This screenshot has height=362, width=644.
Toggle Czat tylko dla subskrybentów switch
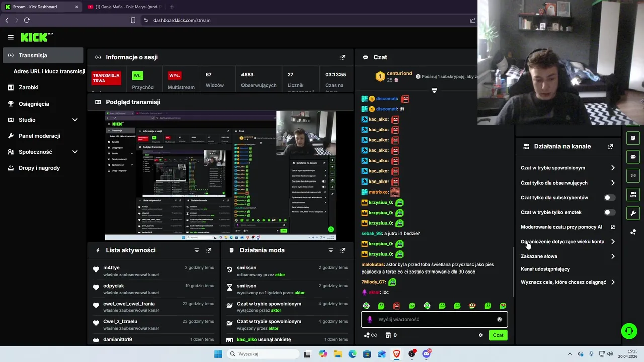(609, 198)
